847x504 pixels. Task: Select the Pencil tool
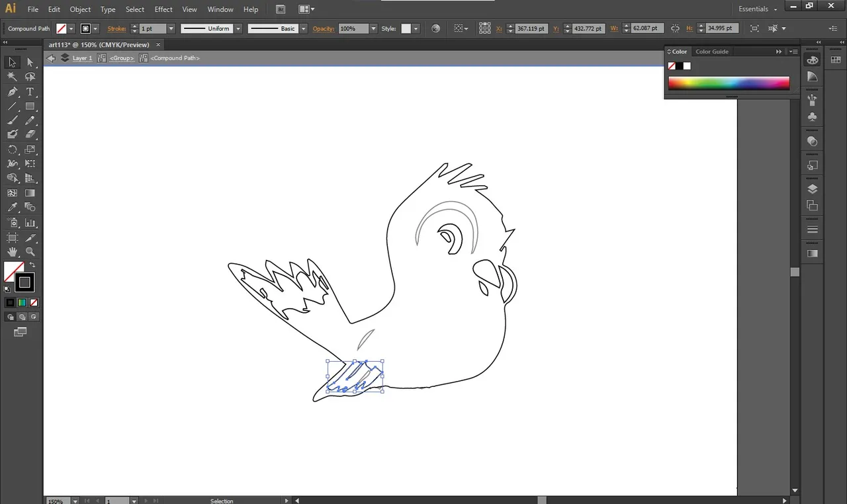[30, 120]
